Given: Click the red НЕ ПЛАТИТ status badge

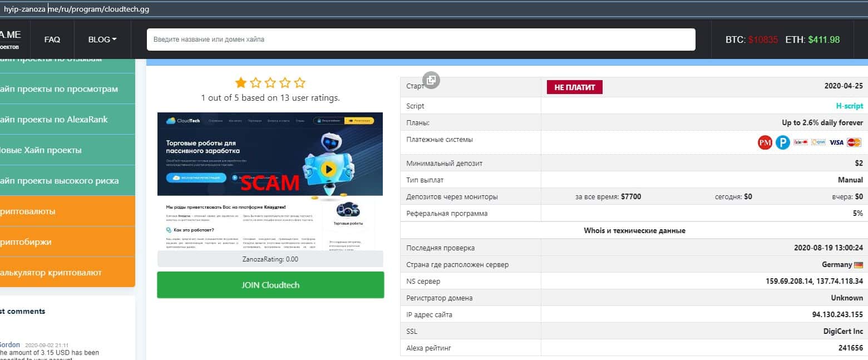Looking at the screenshot, I should [574, 87].
